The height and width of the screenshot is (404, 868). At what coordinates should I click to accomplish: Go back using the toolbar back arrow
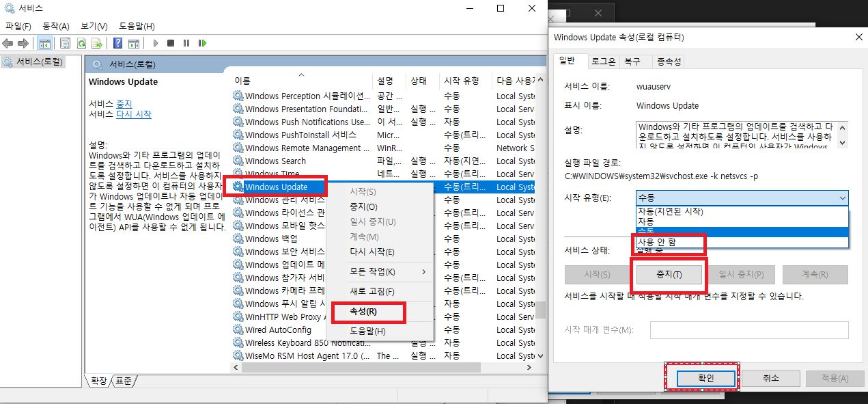point(8,43)
